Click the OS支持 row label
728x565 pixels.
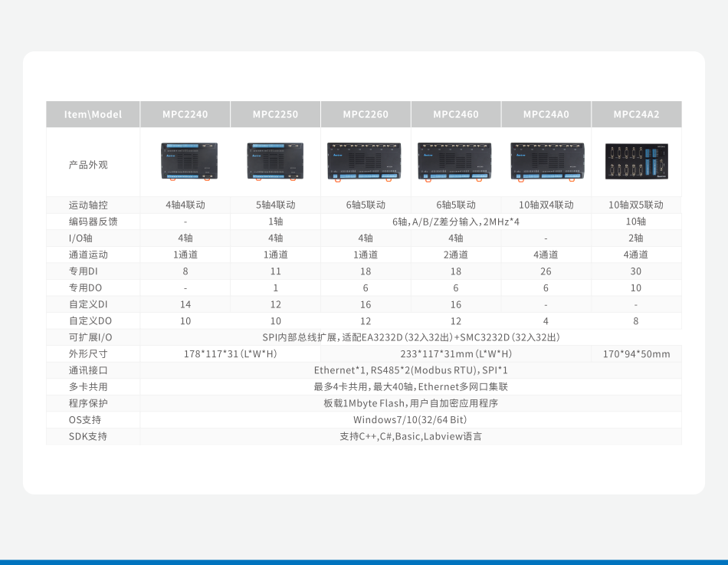click(x=85, y=420)
